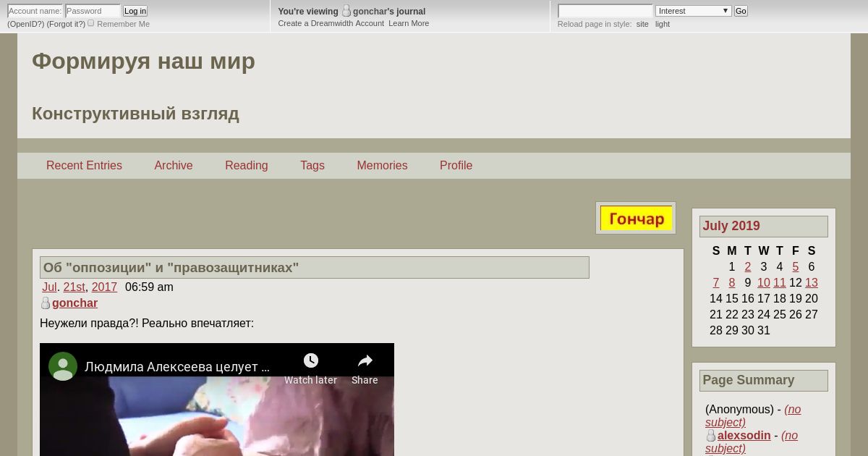Open alexsodin's (no subject) comment link

[x=752, y=442]
